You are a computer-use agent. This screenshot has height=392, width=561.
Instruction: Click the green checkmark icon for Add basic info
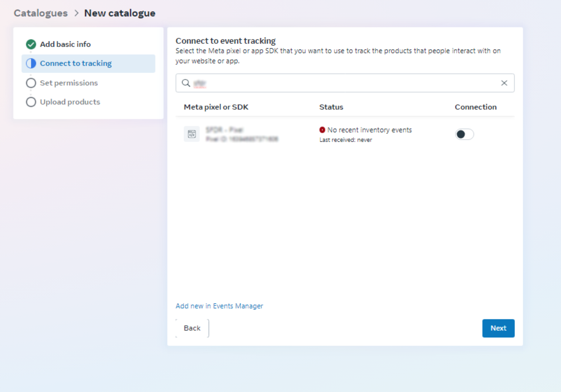31,44
